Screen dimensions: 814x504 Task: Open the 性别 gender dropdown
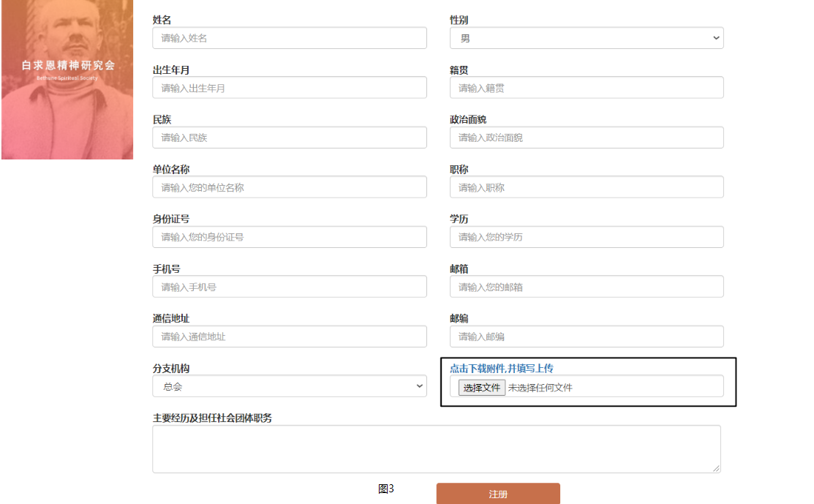(x=586, y=38)
